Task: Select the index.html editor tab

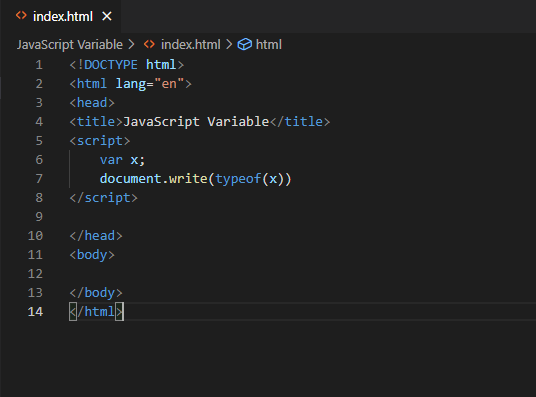Action: click(x=61, y=16)
